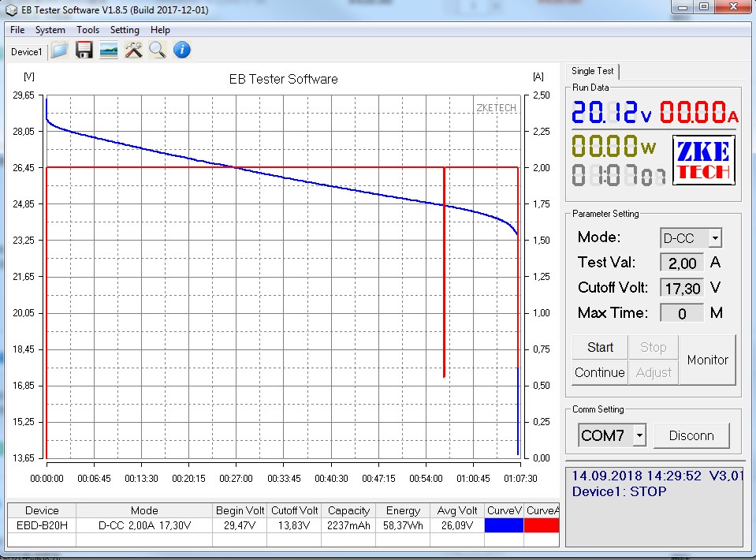Open the File menu
The width and height of the screenshot is (756, 560).
point(17,30)
